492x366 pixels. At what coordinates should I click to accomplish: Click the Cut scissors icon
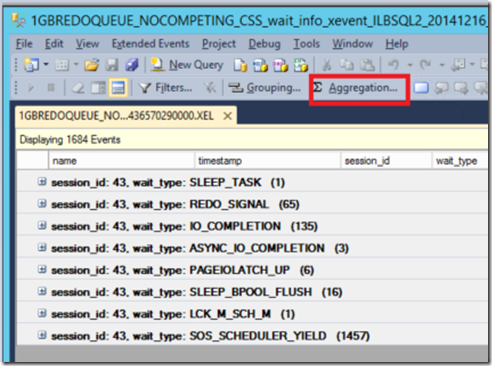326,65
